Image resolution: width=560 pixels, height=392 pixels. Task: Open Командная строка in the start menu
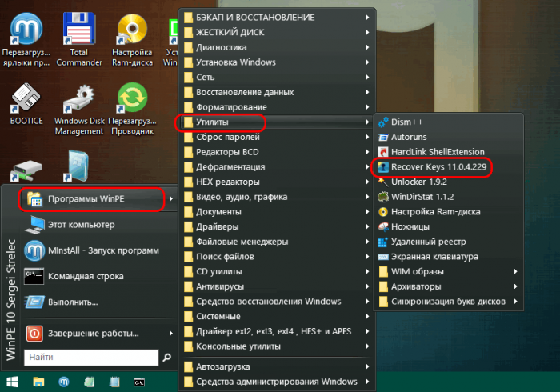click(x=99, y=276)
